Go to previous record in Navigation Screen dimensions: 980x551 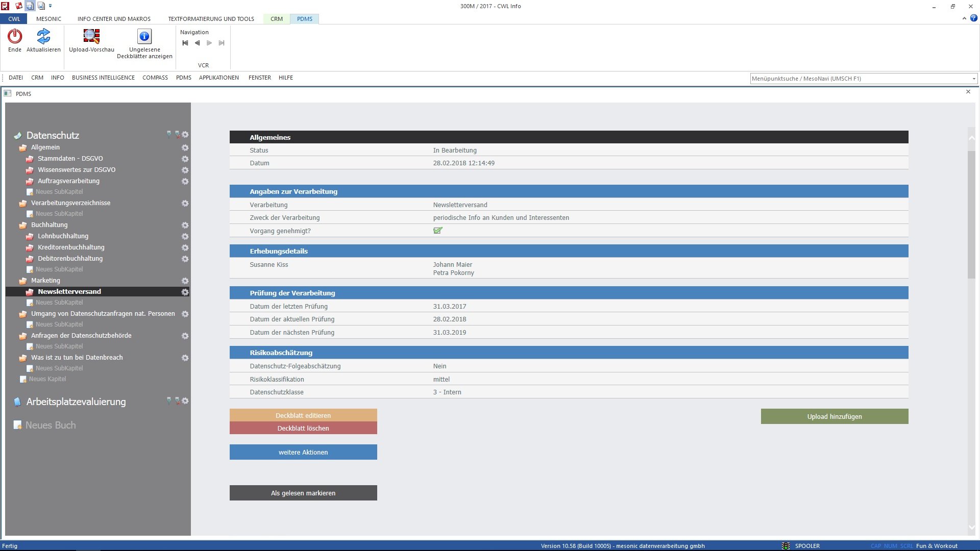197,43
